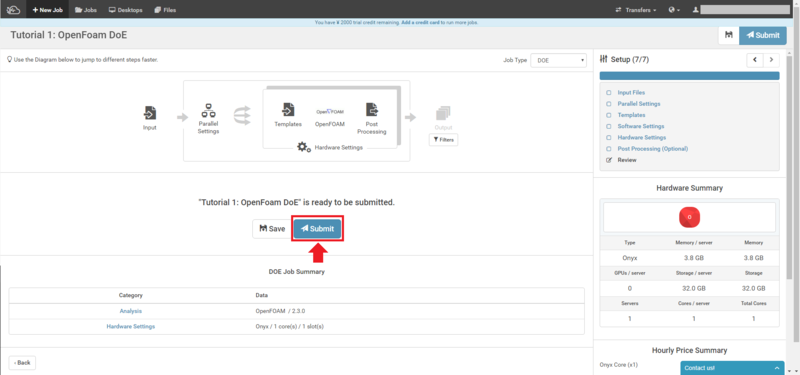
Task: Open the New Job menu item
Action: [x=47, y=10]
